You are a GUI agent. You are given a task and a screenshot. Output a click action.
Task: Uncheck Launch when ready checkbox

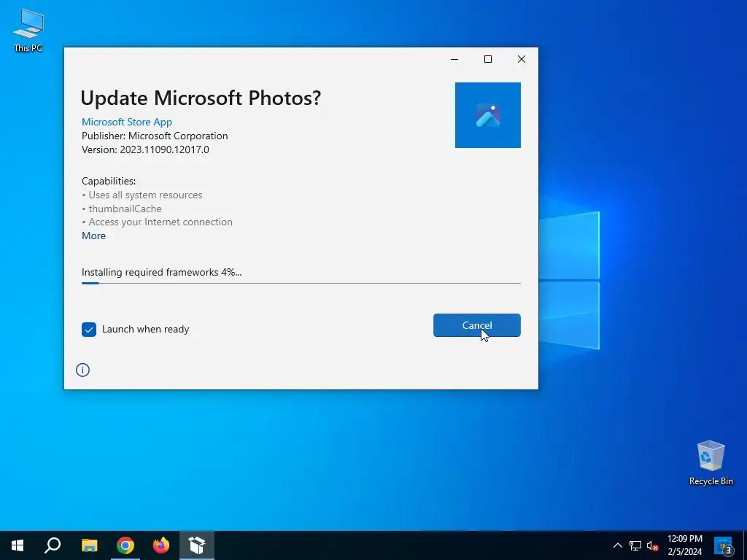click(88, 329)
